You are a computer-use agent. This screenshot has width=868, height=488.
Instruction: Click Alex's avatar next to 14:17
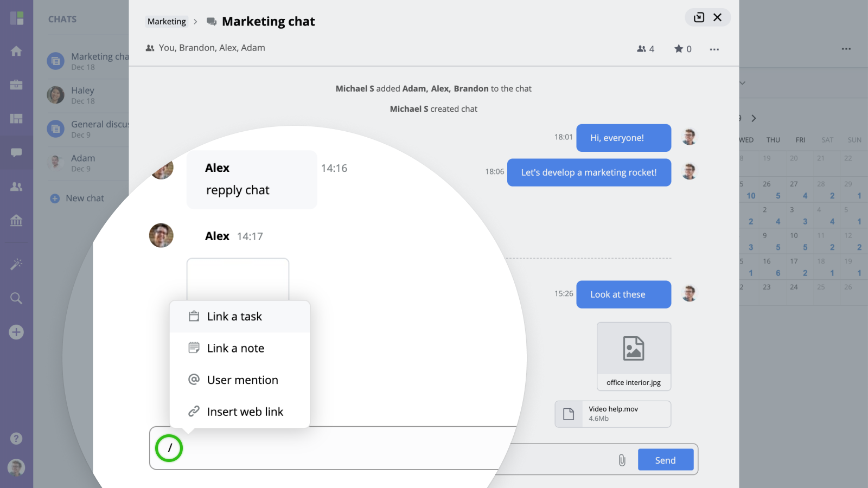click(x=161, y=235)
